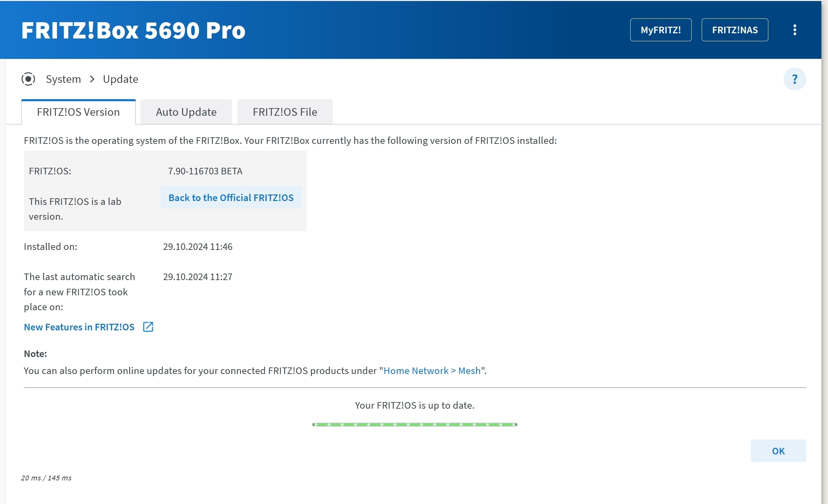Screen dimensions: 828x504
Task: Open the three-dot overflow menu
Action: 794,30
